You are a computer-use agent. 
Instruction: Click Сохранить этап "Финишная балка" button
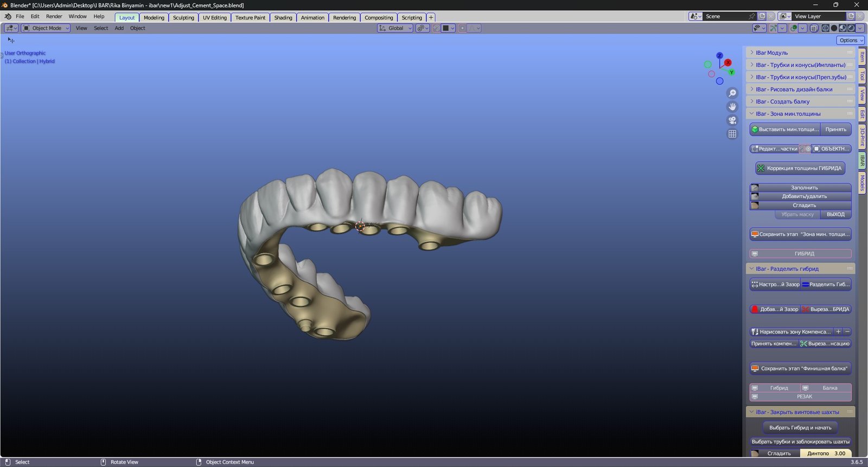[x=800, y=368]
